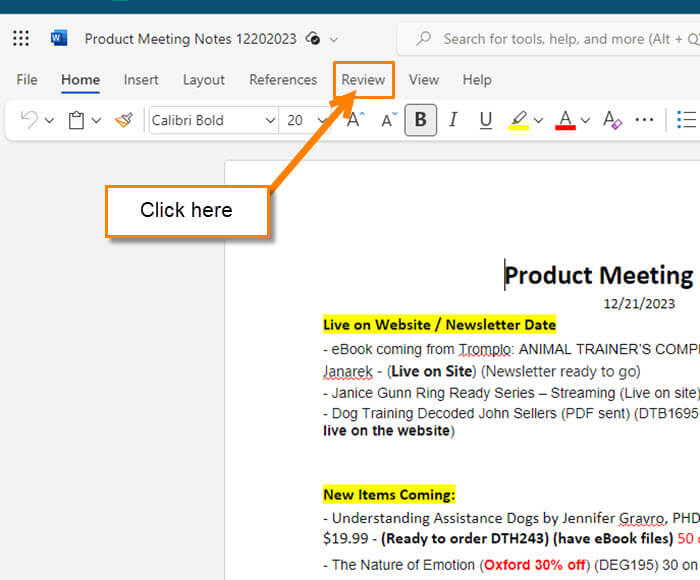Screen dimensions: 700x580
Task: Click the Ready to order DTH243 text
Action: [465, 538]
